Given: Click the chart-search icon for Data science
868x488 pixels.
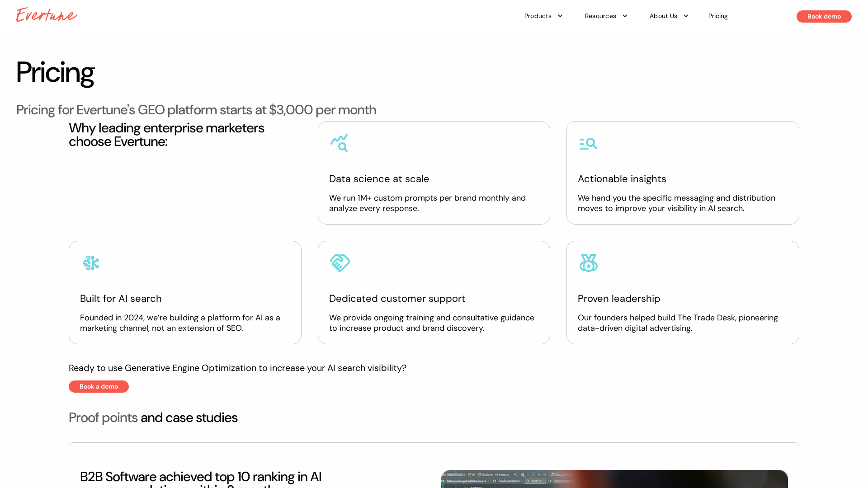Looking at the screenshot, I should click(x=339, y=143).
